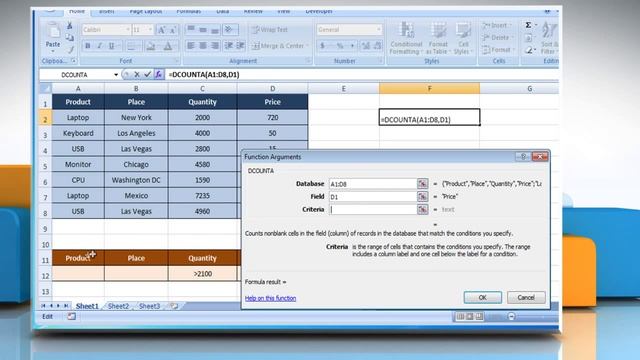Open the General number format dropdown
The height and width of the screenshot is (360, 640).
tap(378, 29)
